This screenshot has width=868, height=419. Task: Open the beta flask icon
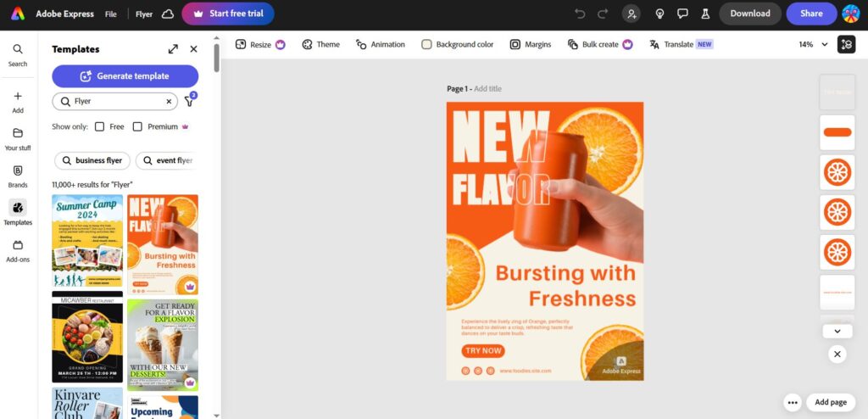click(x=705, y=14)
